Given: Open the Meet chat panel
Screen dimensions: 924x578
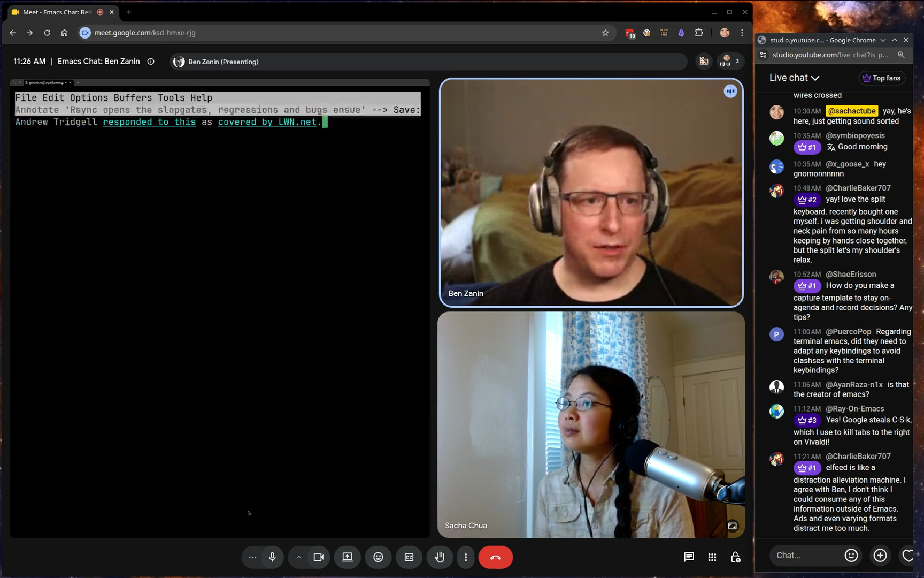Looking at the screenshot, I should (689, 557).
